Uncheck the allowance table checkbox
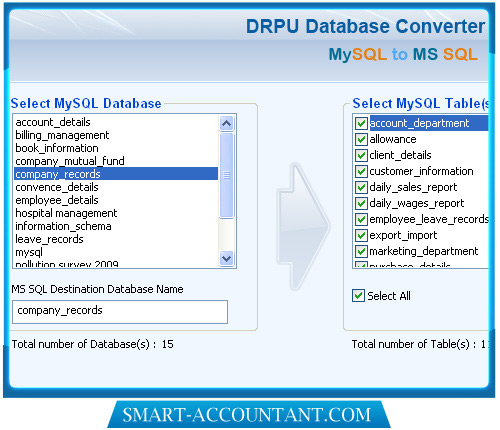 click(x=361, y=139)
